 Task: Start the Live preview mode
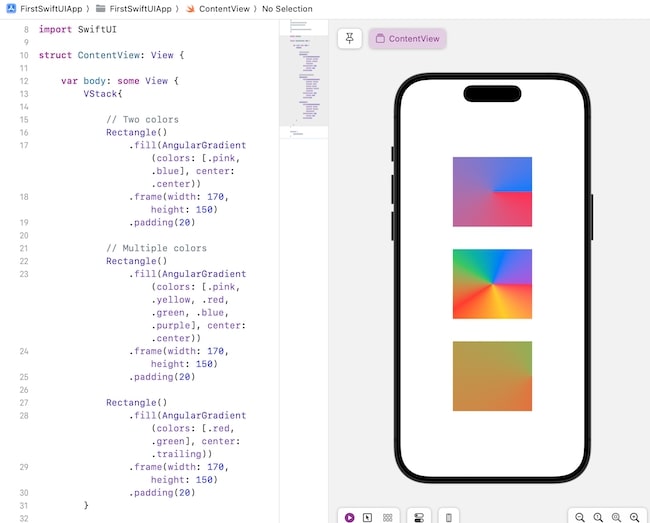[x=349, y=517]
